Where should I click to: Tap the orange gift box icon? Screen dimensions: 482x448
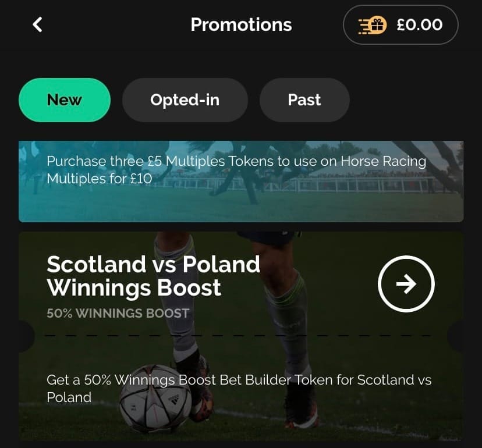click(x=373, y=25)
